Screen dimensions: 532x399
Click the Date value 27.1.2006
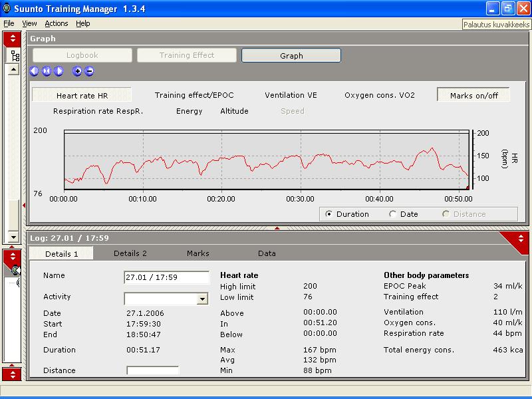pos(145,313)
